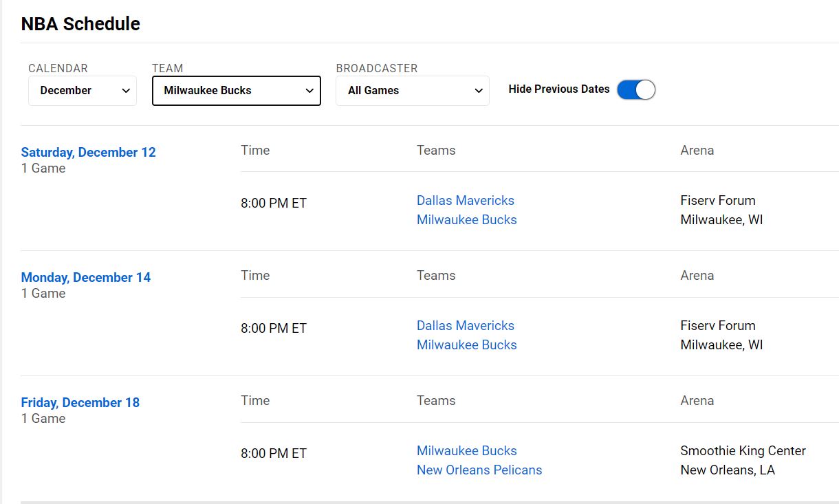This screenshot has height=504, width=839.
Task: Click Fiserv Forum arena for Monday's game
Action: tap(718, 326)
